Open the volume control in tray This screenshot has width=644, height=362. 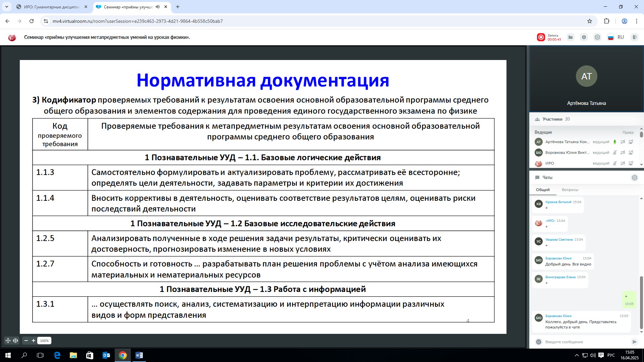pyautogui.click(x=593, y=355)
